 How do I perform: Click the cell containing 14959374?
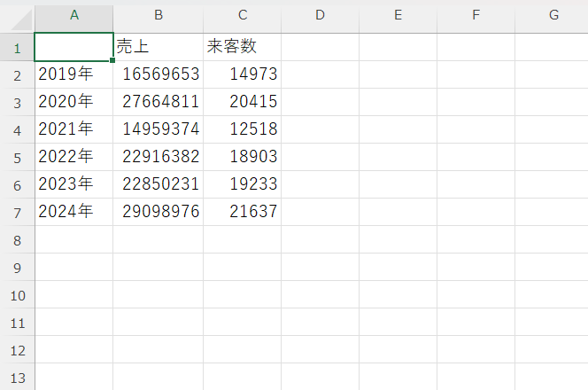pos(159,129)
